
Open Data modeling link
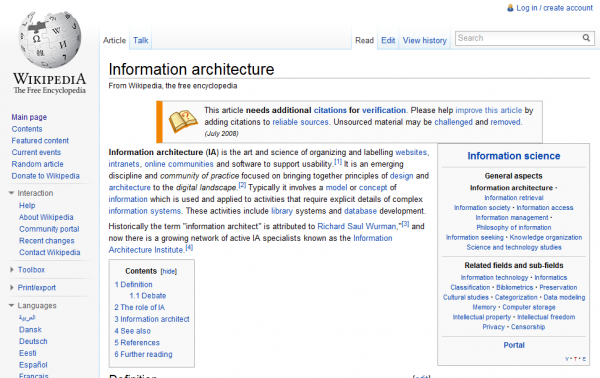(x=564, y=297)
